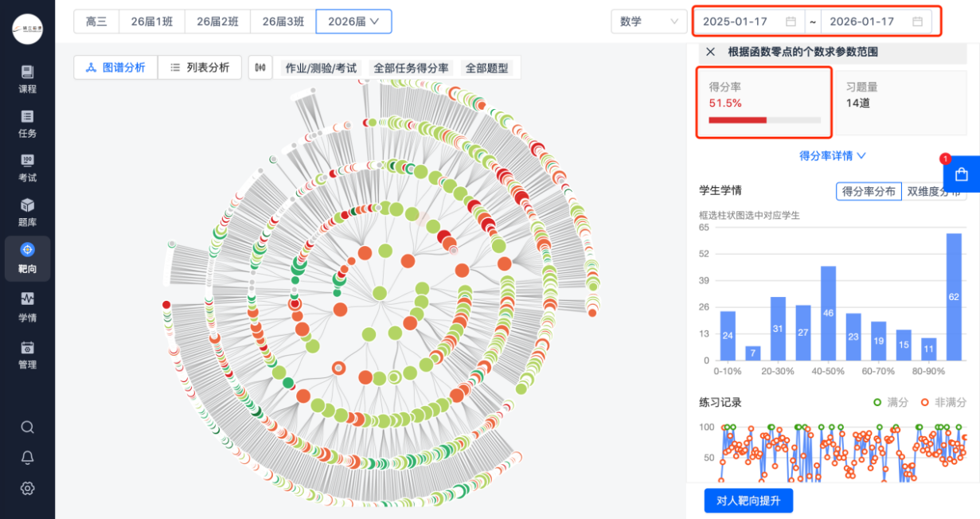Viewport: 980px width, 519px height.
Task: Click the search magnifier icon
Action: coord(27,427)
